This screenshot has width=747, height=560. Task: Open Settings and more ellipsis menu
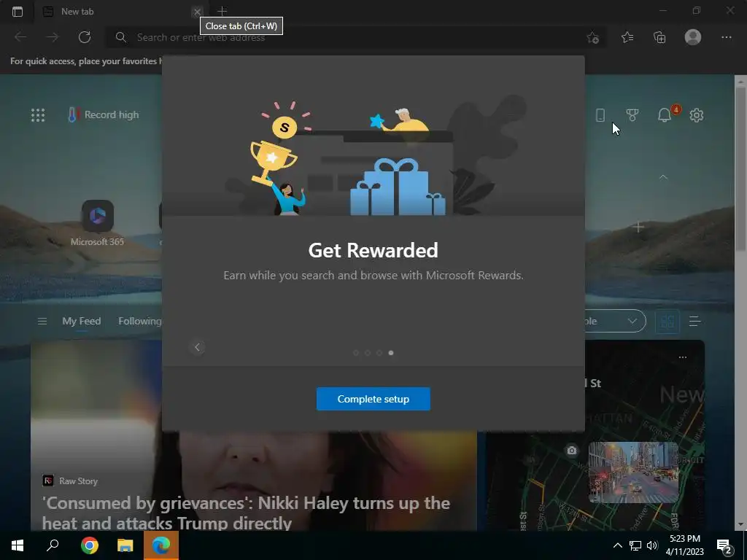click(x=726, y=37)
